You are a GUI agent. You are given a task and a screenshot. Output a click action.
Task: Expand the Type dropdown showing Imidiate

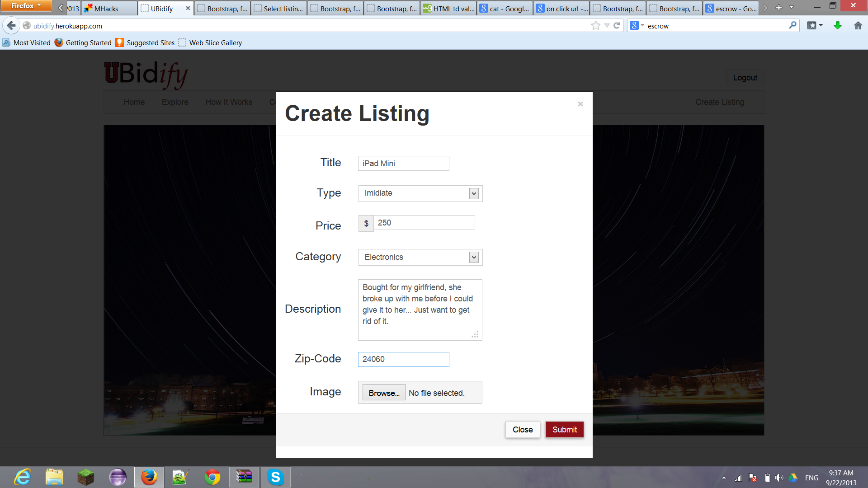(420, 193)
